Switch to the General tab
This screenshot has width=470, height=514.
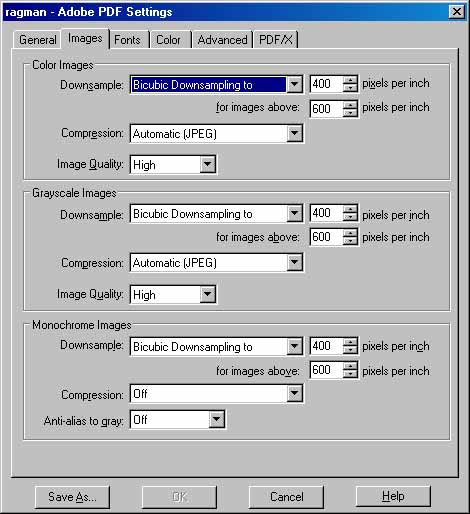click(37, 40)
